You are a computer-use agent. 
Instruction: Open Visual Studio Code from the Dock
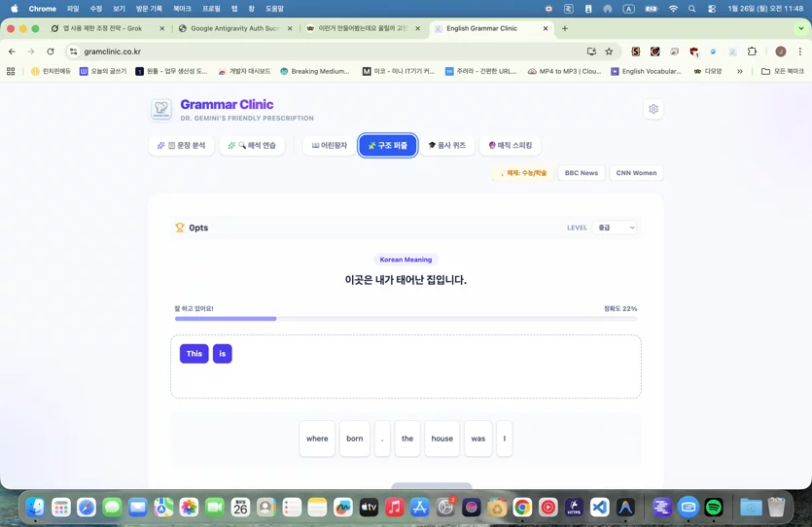pyautogui.click(x=599, y=508)
